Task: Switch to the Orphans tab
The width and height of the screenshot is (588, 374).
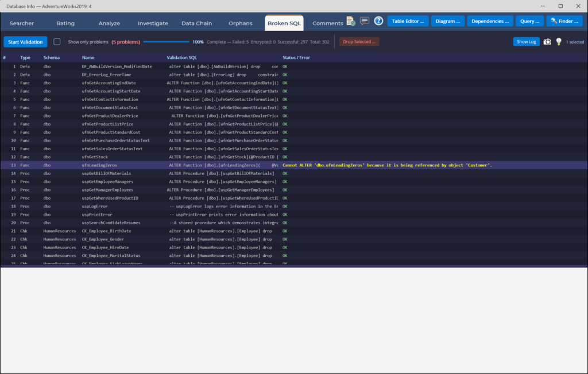Action: point(241,24)
